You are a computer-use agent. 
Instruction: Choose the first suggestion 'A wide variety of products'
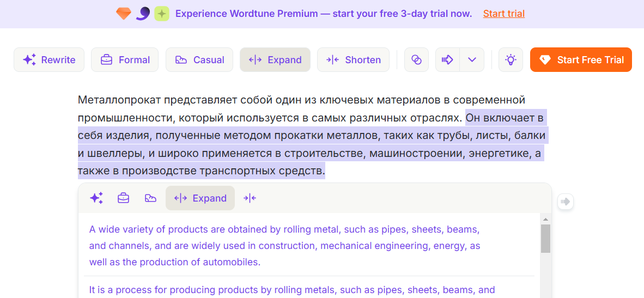tap(284, 246)
